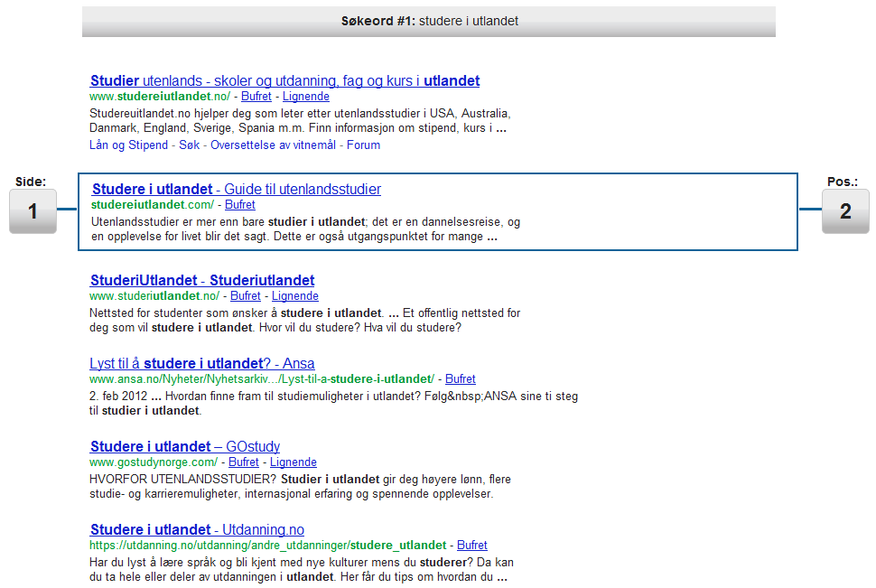Screen dimensions: 876x588
Task: Open the 'Studier utenlands' result title
Action: click(x=284, y=81)
